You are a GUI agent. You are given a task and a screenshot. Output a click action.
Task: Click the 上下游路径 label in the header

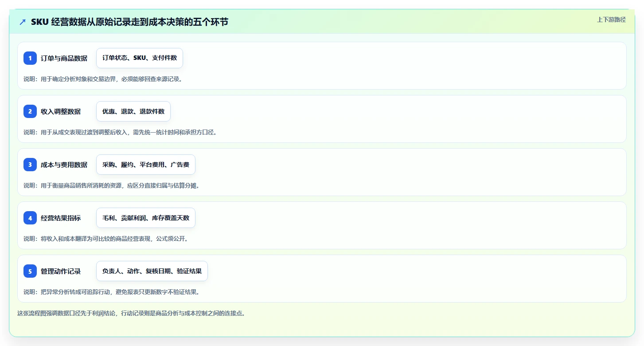[612, 20]
